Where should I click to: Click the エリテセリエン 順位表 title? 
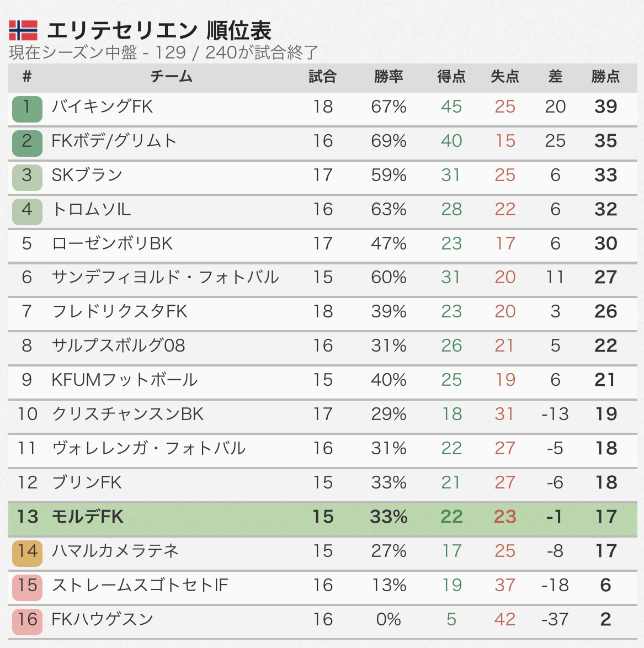coord(159,31)
